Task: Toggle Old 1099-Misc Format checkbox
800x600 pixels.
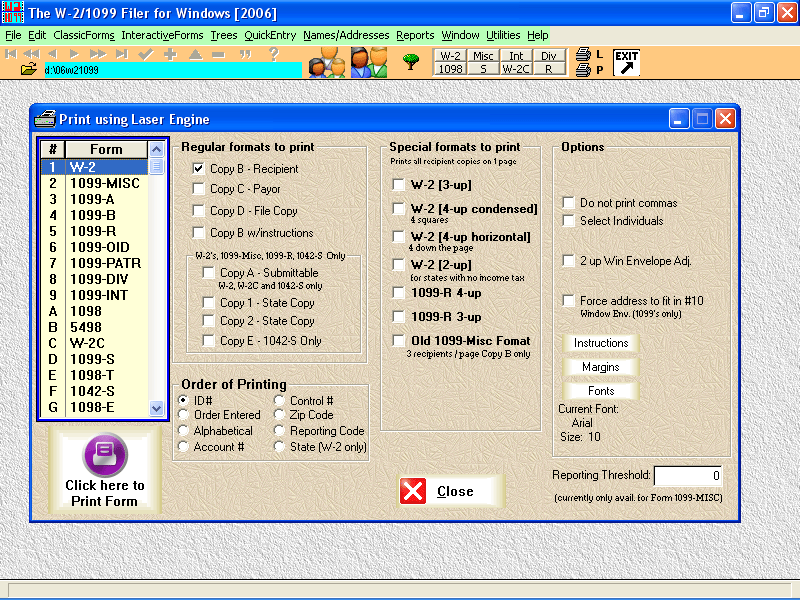Action: pos(398,340)
